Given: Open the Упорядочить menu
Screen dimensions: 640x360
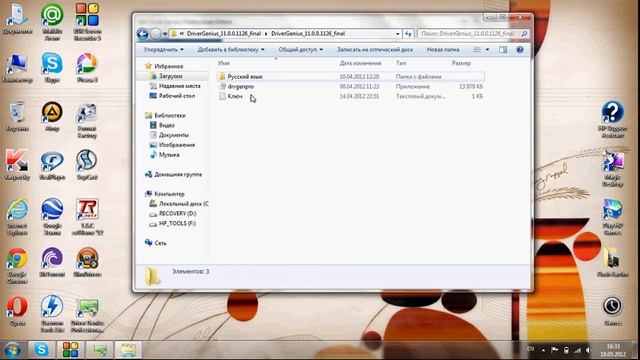Looking at the screenshot, I should tap(163, 49).
